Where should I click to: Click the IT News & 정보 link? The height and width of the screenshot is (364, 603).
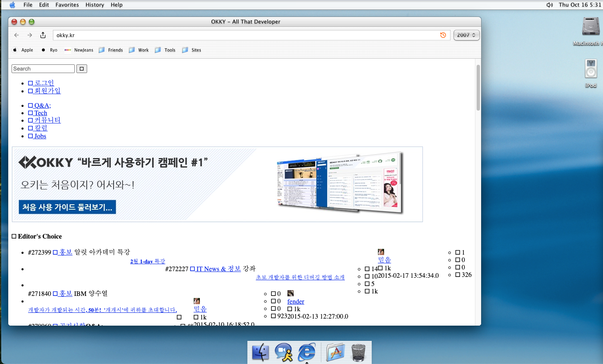tap(215, 269)
